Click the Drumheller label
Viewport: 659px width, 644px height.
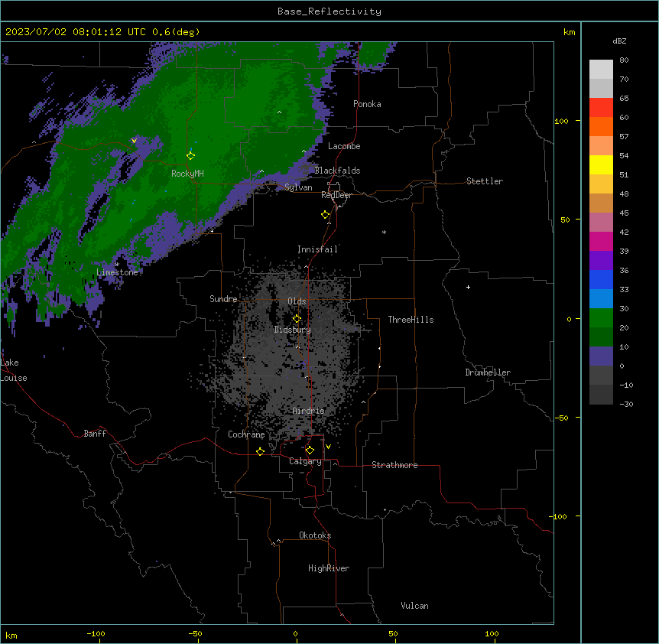pyautogui.click(x=488, y=372)
